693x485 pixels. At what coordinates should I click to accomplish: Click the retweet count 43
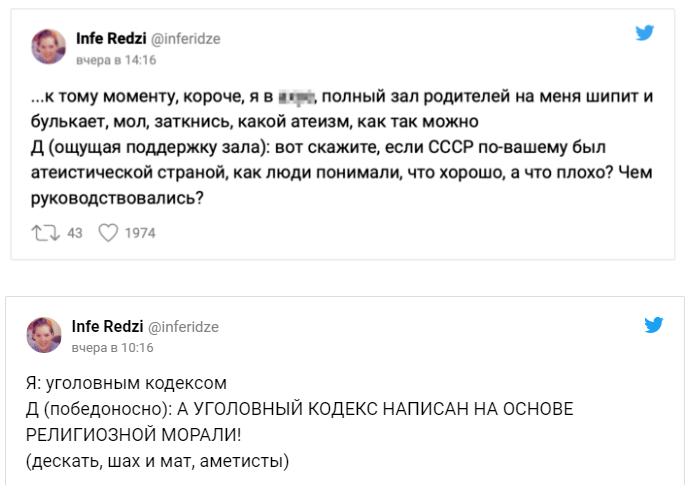coord(74,234)
